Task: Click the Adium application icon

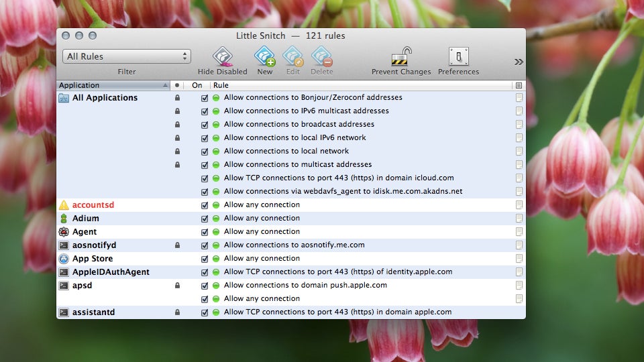Action: 64,219
